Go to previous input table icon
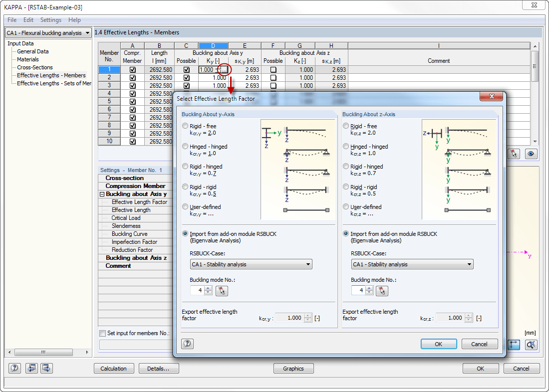Viewport: 549px width, 392px height. [32, 369]
